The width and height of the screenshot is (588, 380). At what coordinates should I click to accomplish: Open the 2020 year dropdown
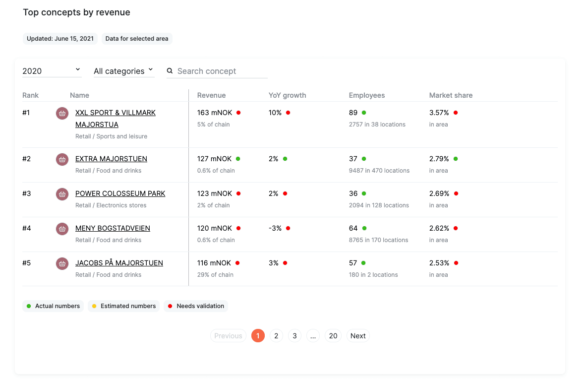coord(52,71)
